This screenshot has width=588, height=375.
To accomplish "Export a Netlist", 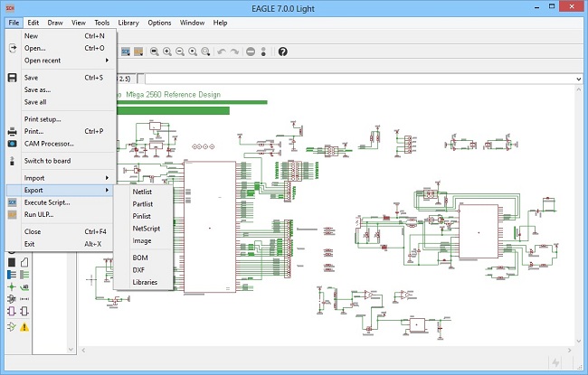I will pos(144,192).
